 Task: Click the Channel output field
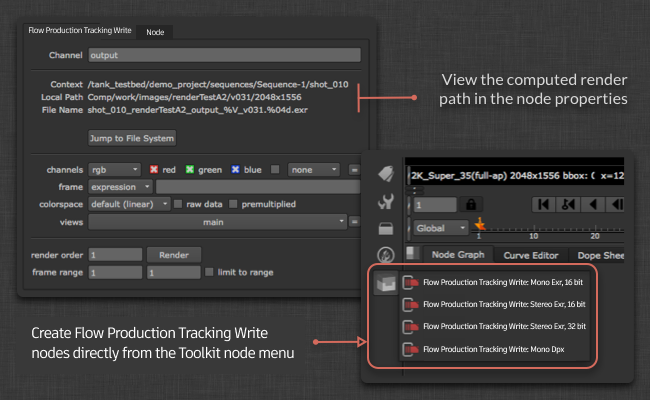point(224,55)
